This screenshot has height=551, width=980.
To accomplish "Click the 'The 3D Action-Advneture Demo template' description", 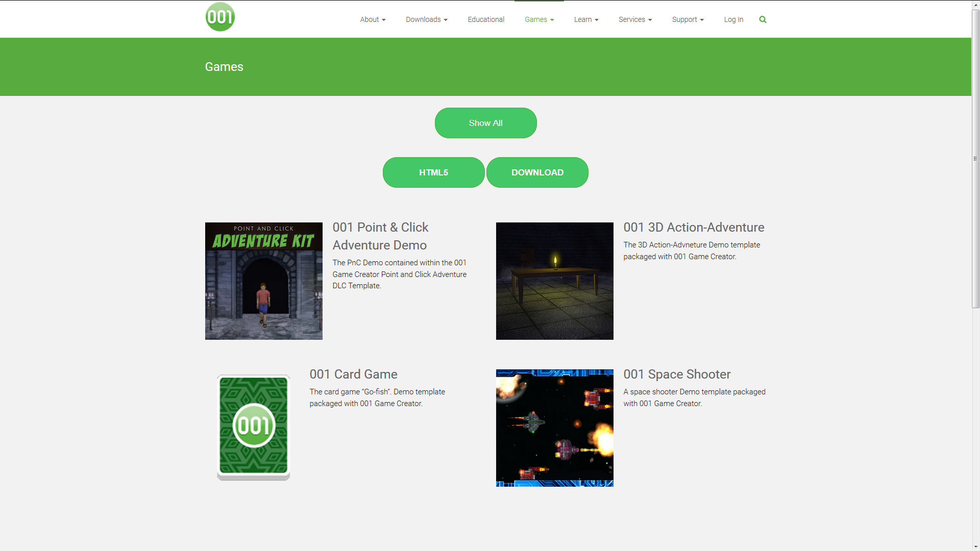I will pyautogui.click(x=692, y=251).
